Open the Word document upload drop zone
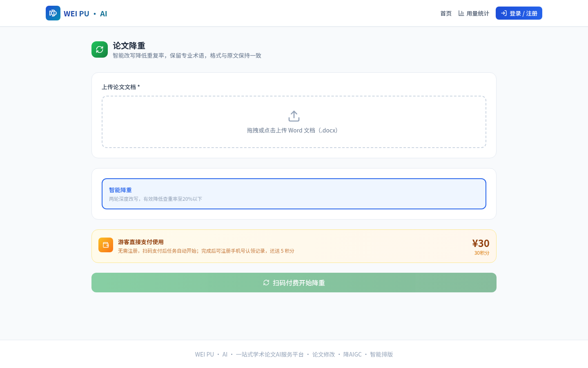Viewport: 588px width, 368px height. point(294,122)
